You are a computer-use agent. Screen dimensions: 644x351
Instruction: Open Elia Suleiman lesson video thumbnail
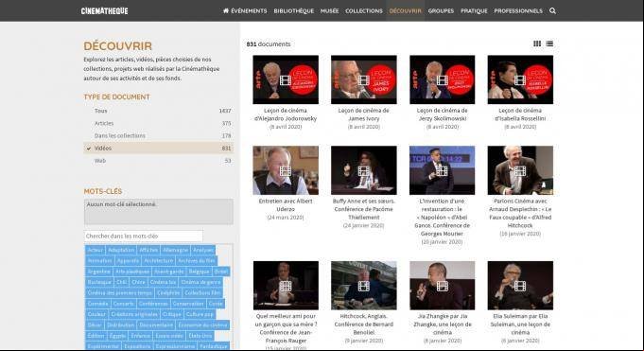[x=520, y=285]
